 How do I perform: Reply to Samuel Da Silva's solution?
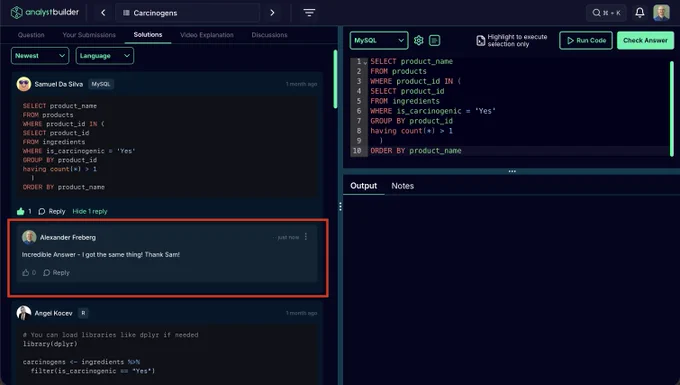coord(52,211)
